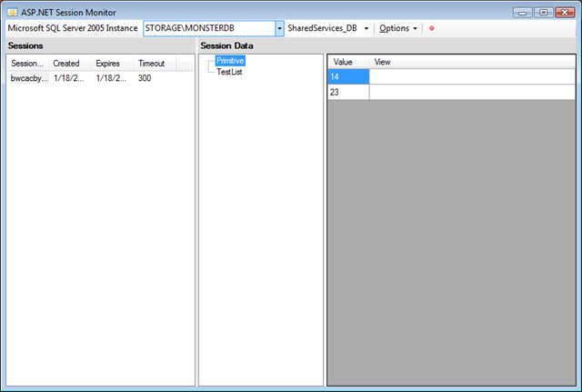
Task: Open the Options menu
Action: [398, 28]
